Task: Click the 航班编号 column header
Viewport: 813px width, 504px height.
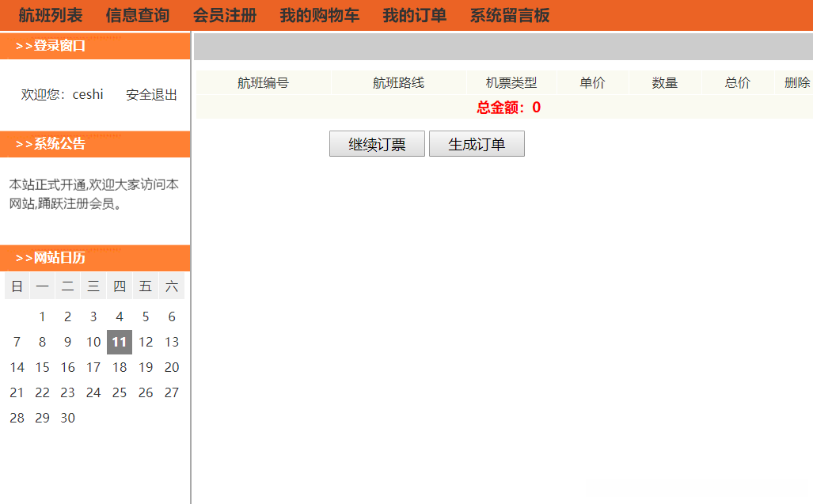Action: point(264,83)
